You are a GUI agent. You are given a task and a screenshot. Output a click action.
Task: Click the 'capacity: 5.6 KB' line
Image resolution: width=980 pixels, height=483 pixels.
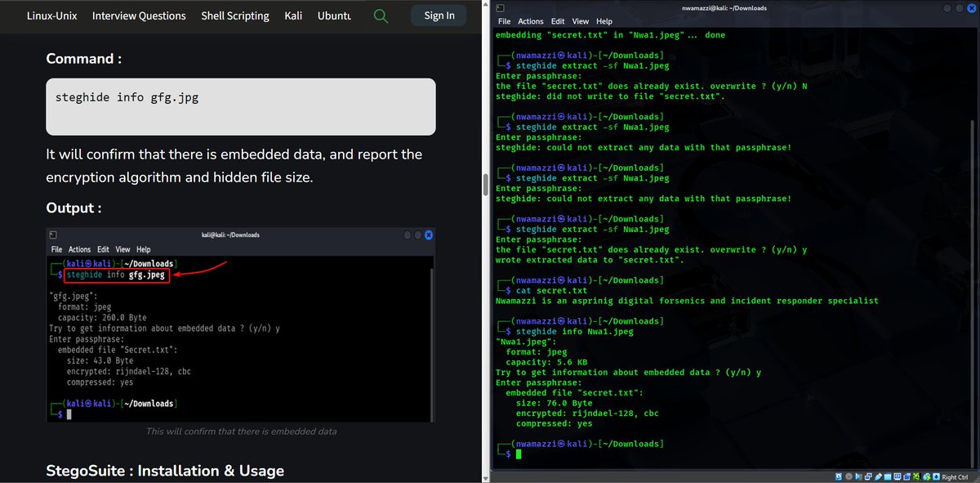[546, 362]
